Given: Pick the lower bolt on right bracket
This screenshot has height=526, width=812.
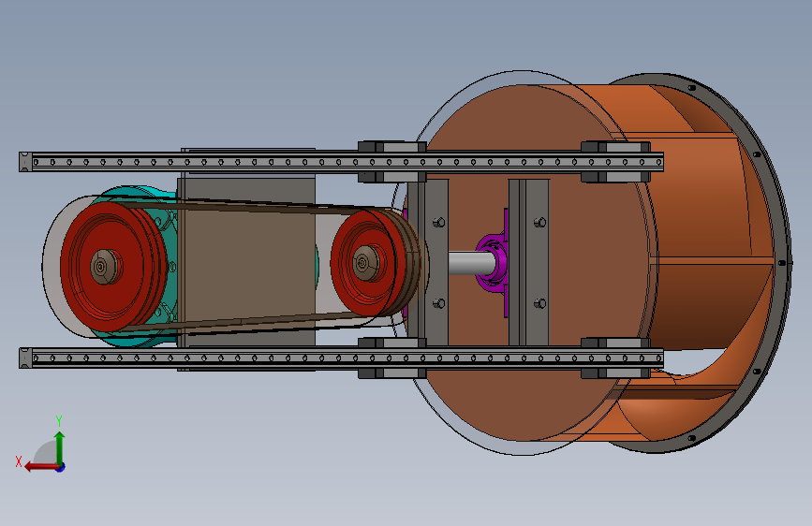Looking at the screenshot, I should click(540, 303).
